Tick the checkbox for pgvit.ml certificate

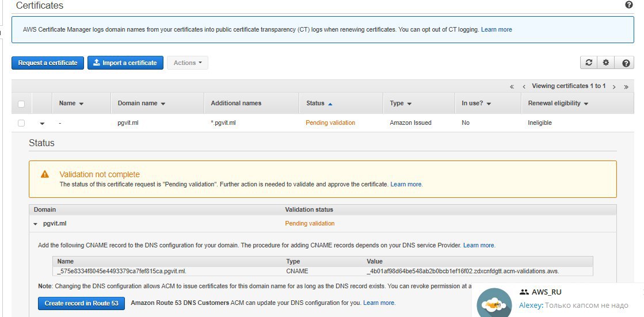point(21,123)
